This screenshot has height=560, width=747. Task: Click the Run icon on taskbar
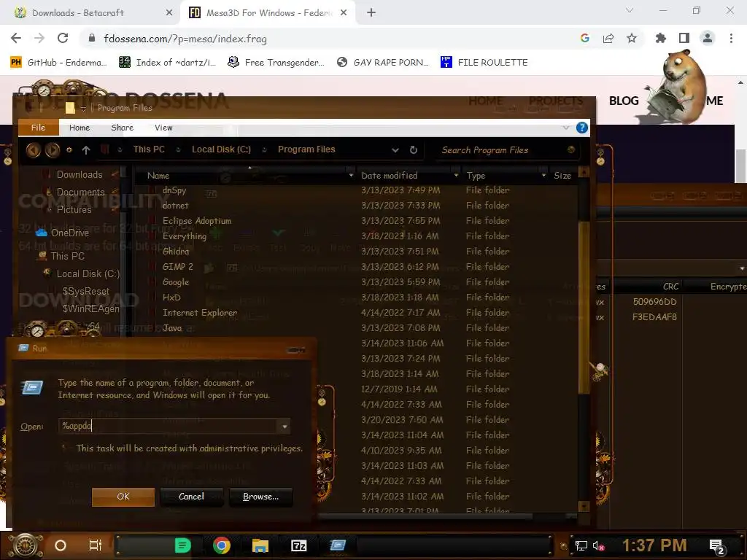coord(338,545)
